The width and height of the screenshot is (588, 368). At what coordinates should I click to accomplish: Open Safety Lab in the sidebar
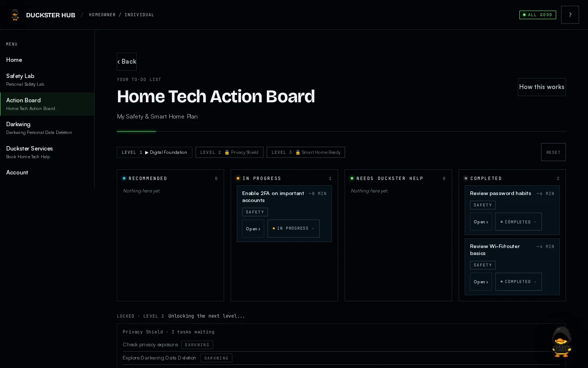(x=47, y=79)
